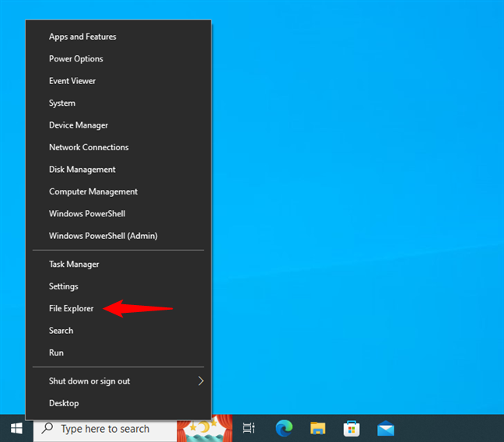Open the Run dialog entry

[118, 353]
